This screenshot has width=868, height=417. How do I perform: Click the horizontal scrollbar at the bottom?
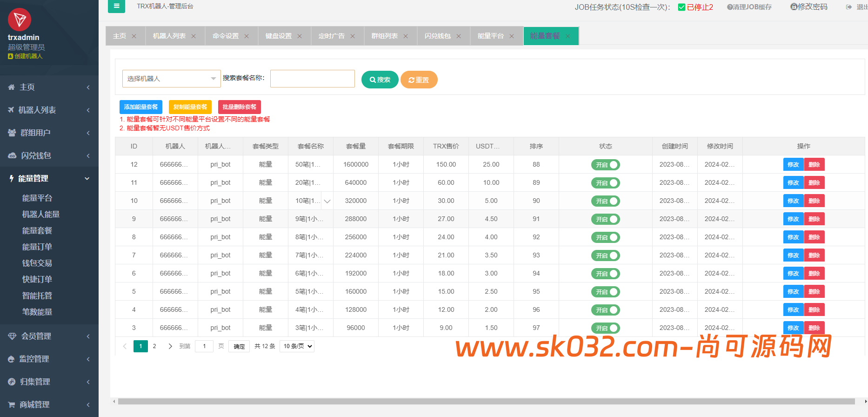pyautogui.click(x=486, y=401)
